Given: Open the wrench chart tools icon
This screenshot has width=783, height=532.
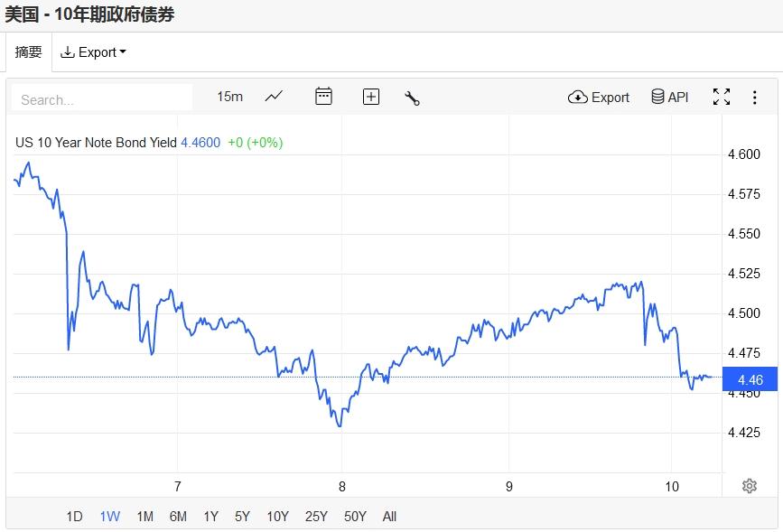Looking at the screenshot, I should pos(413,98).
